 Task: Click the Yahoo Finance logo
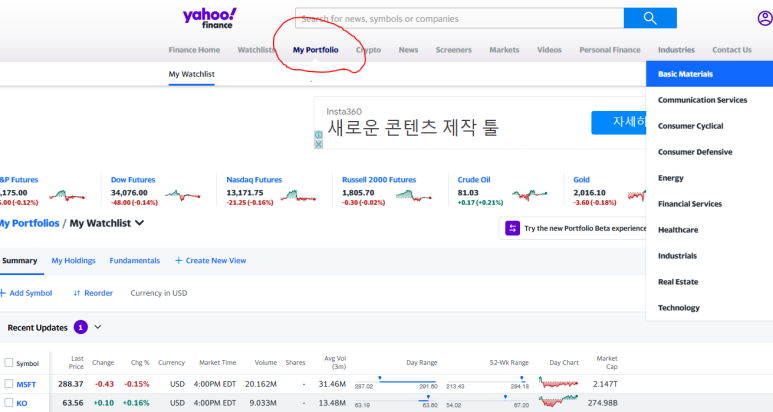coord(210,18)
